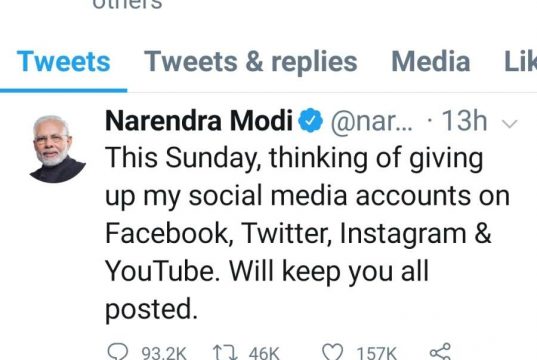Click the @nar... username handle
The height and width of the screenshot is (360, 537).
[x=372, y=121]
